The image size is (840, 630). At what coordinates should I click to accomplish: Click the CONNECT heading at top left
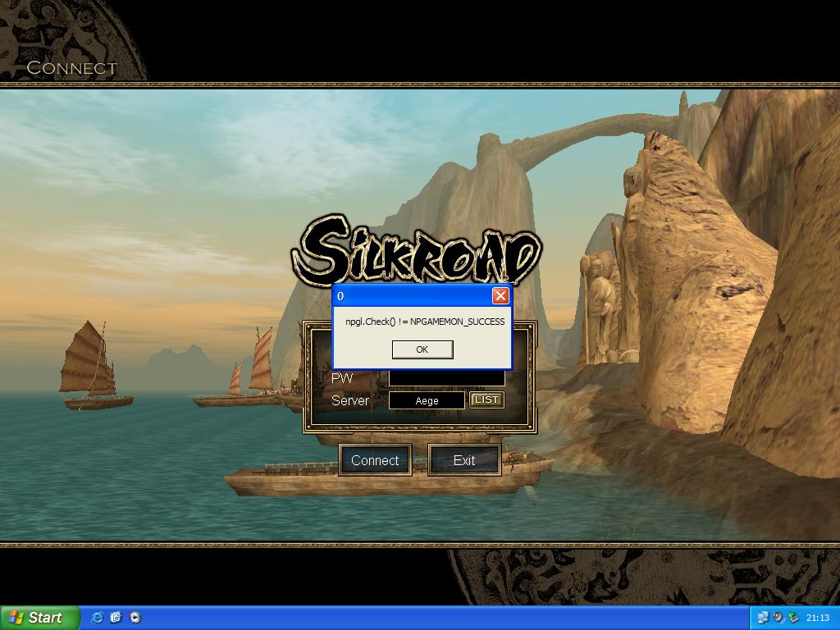tap(72, 68)
